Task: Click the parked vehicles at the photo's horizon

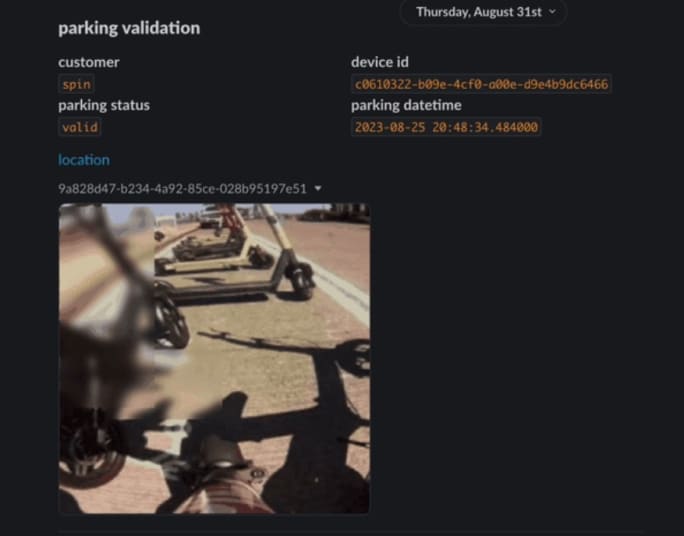Action: (x=336, y=212)
